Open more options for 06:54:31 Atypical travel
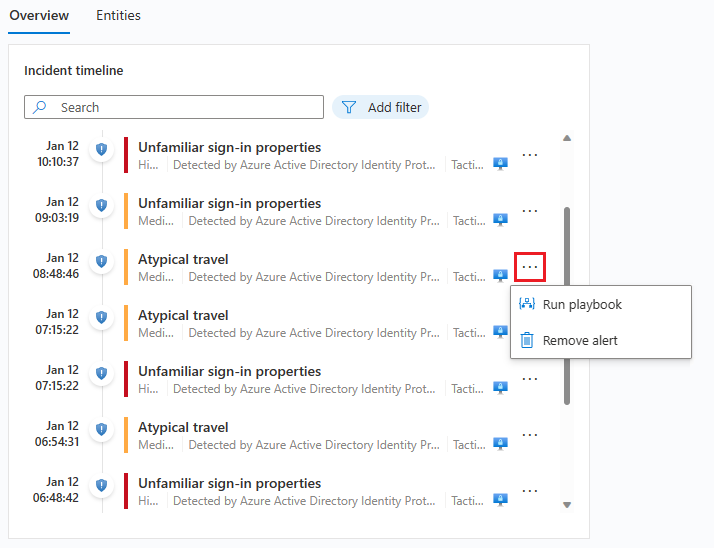 point(530,435)
